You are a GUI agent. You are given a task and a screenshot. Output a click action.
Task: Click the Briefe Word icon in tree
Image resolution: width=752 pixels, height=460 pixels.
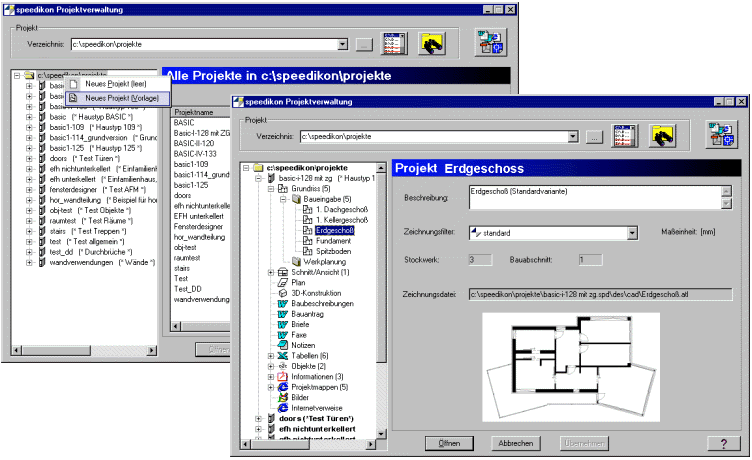[282, 325]
